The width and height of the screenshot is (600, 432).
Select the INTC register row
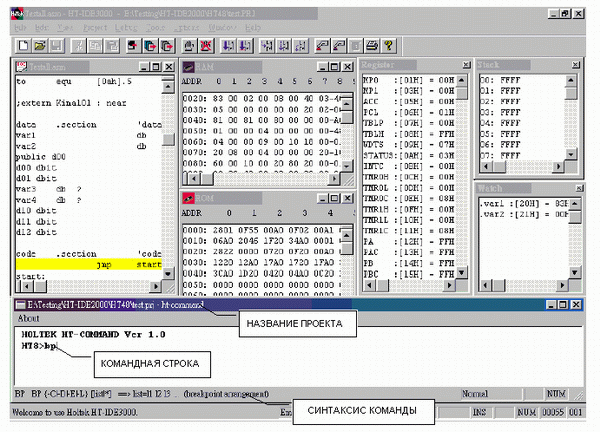(x=409, y=166)
